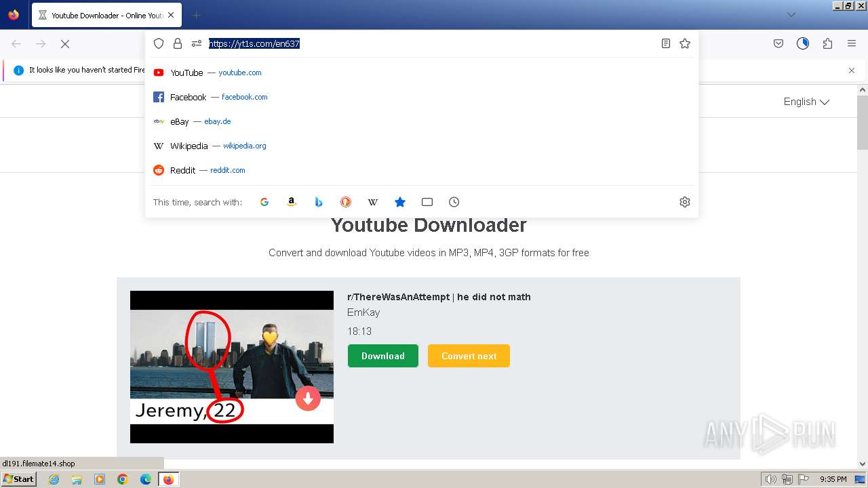868x488 pixels.
Task: Dismiss the notification bar
Action: point(852,70)
